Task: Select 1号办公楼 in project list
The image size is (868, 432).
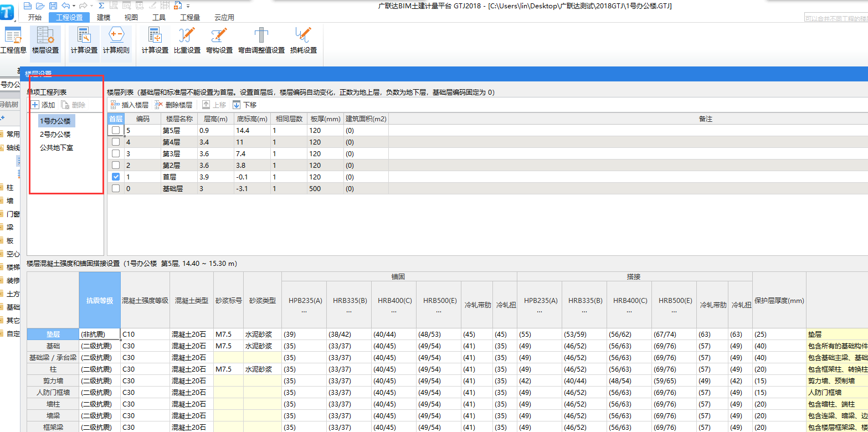Action: pyautogui.click(x=56, y=121)
